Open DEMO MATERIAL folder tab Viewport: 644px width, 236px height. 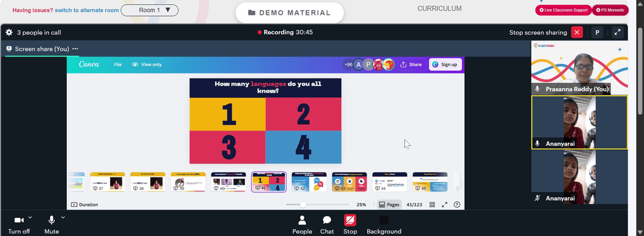coord(290,13)
